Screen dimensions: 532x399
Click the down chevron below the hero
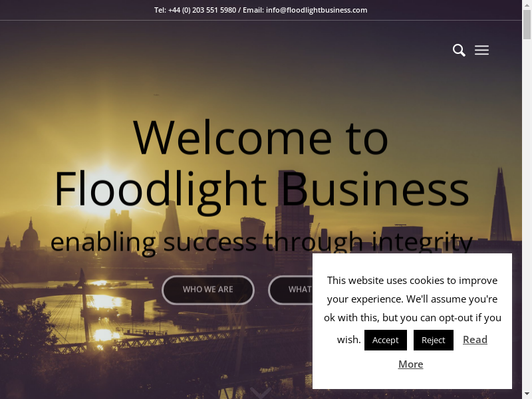[261, 393]
